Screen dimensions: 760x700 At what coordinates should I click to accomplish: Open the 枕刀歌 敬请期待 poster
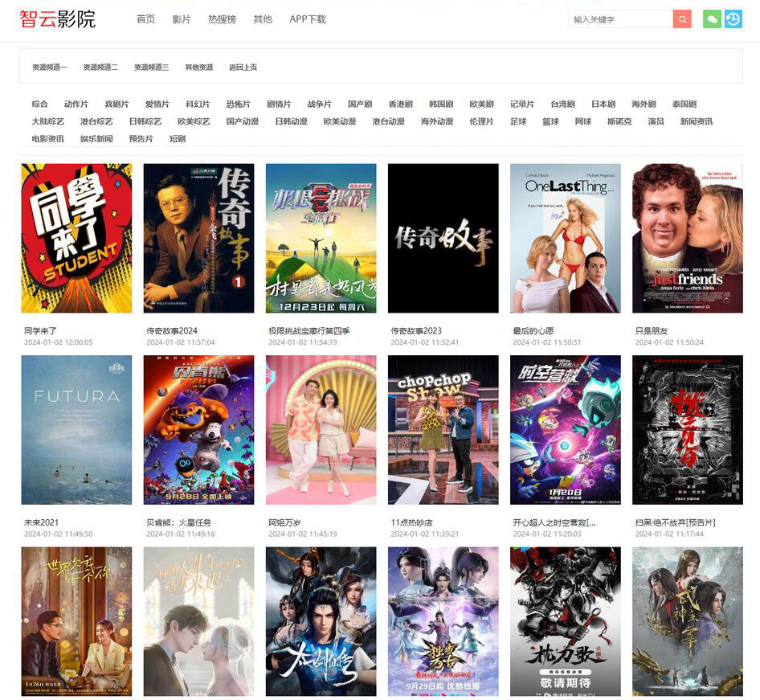(565, 621)
